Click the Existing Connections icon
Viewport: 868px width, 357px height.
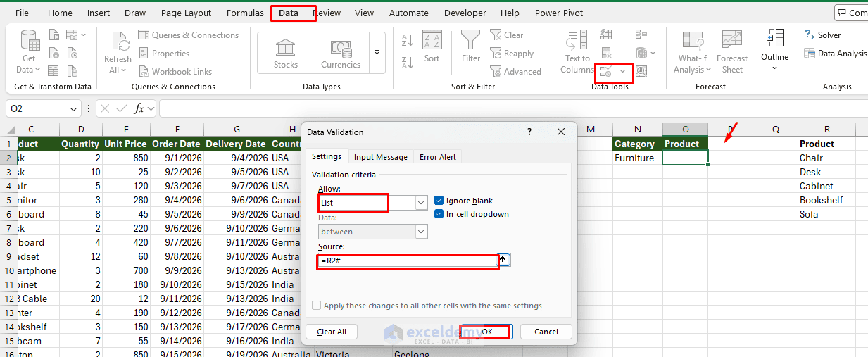click(x=72, y=71)
